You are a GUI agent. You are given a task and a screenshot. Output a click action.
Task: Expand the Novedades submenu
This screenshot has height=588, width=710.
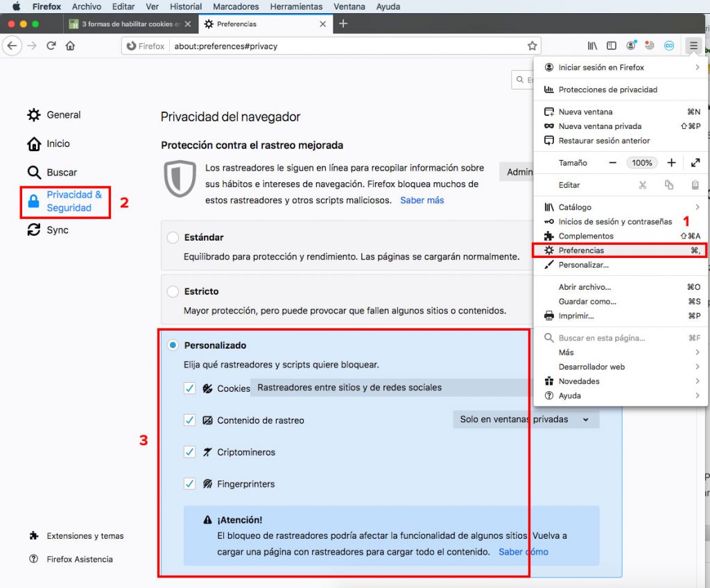[x=621, y=381]
